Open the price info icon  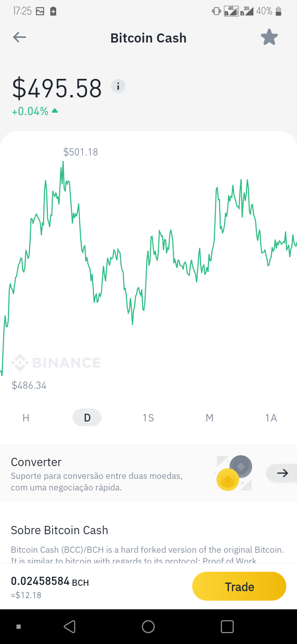118,86
